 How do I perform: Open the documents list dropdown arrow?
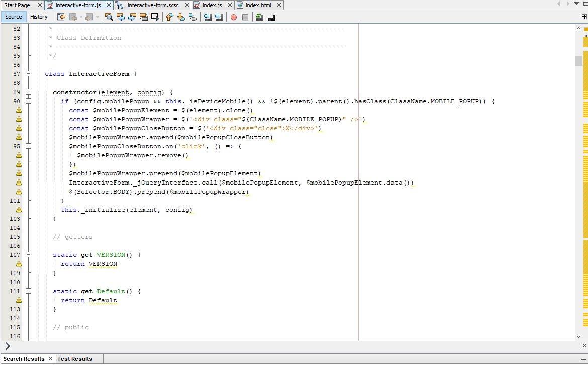576,4
